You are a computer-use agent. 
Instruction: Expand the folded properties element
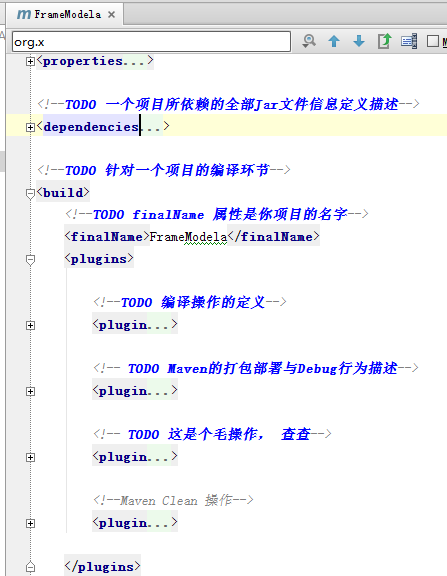point(30,61)
